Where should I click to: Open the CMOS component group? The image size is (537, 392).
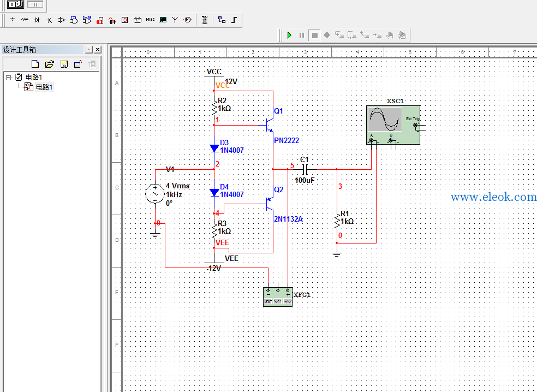pos(87,20)
